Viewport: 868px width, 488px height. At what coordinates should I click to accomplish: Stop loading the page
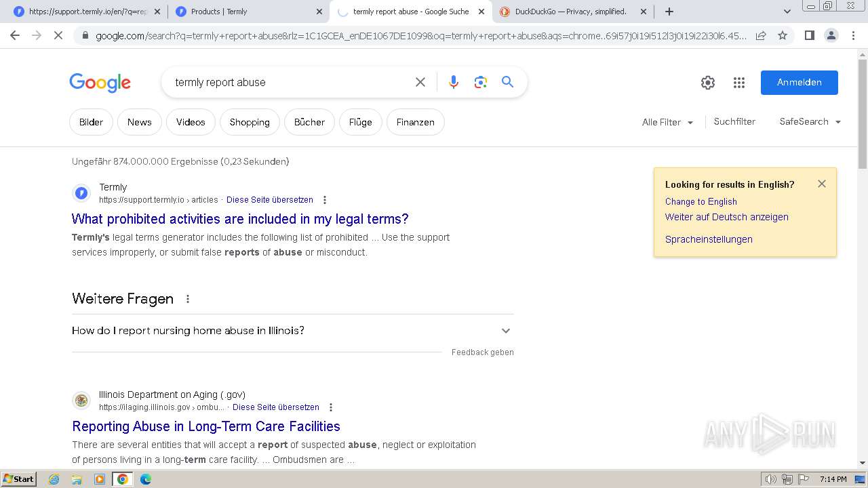point(58,35)
